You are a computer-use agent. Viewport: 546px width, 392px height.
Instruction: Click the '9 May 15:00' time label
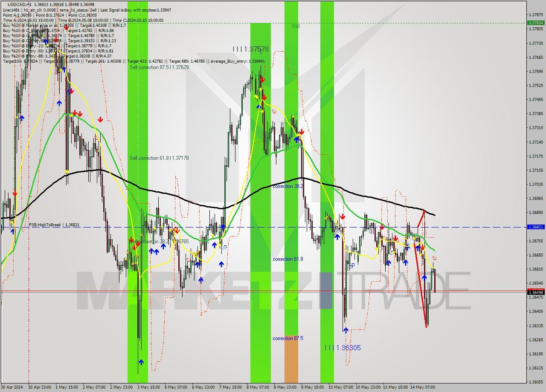coord(313,387)
